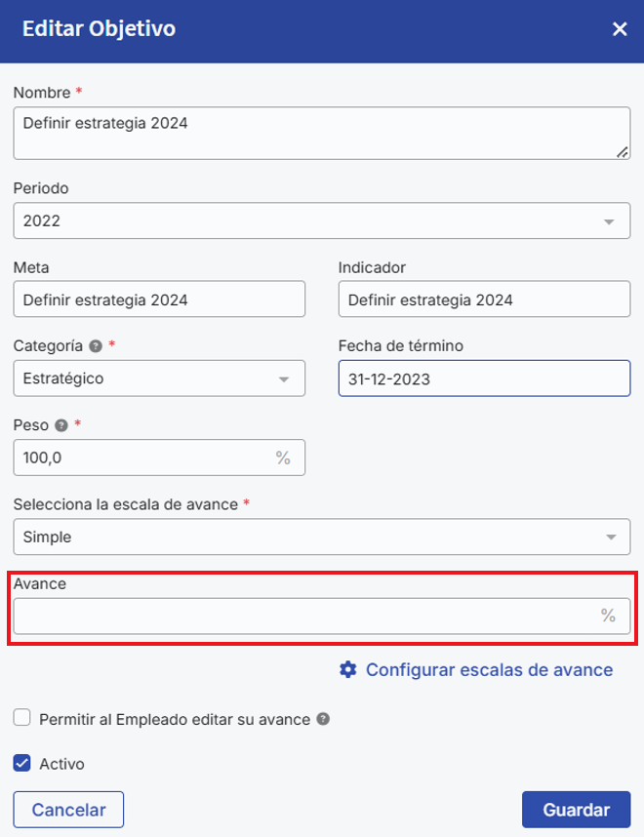Open the escala de avance Simple dropdown
The image size is (644, 837).
coord(322,537)
